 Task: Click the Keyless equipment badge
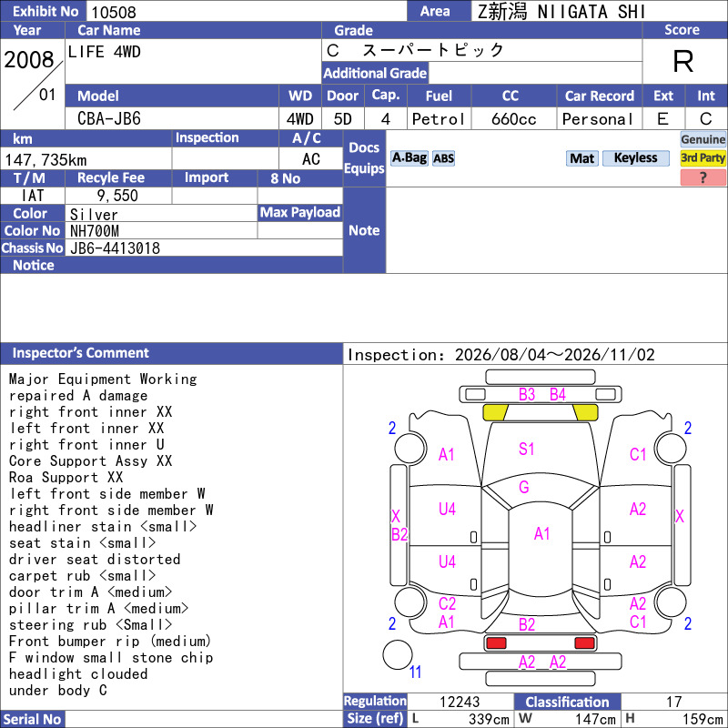tap(635, 157)
